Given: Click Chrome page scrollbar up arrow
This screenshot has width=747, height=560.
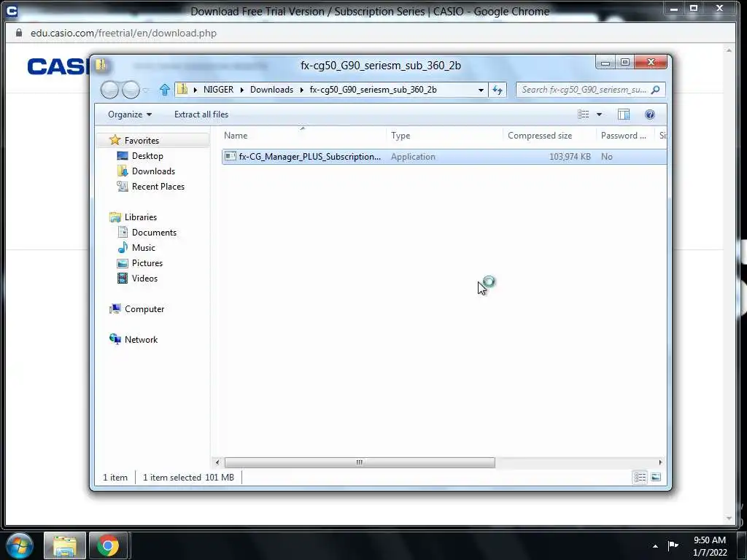Looking at the screenshot, I should (x=729, y=50).
